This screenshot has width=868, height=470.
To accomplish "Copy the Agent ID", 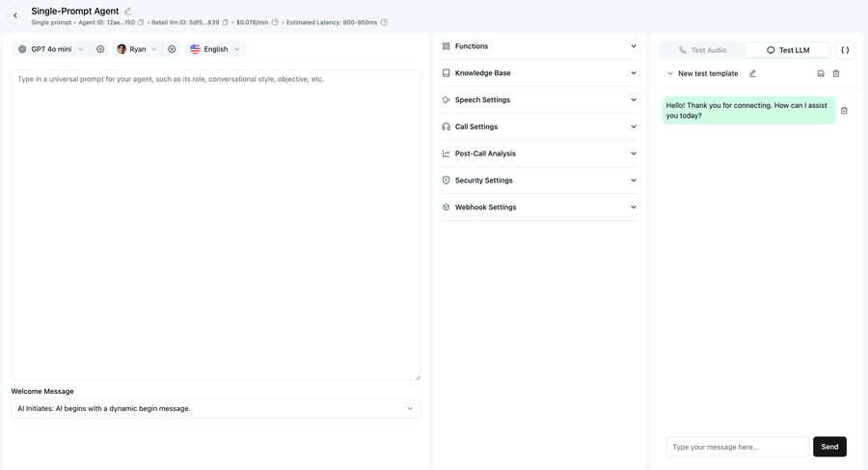I will coord(141,22).
